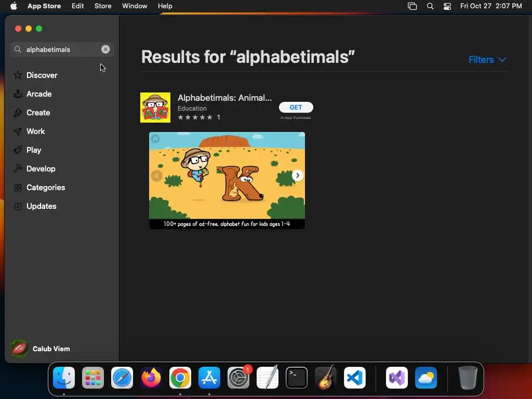Open Launchpad from the Dock

pos(93,378)
